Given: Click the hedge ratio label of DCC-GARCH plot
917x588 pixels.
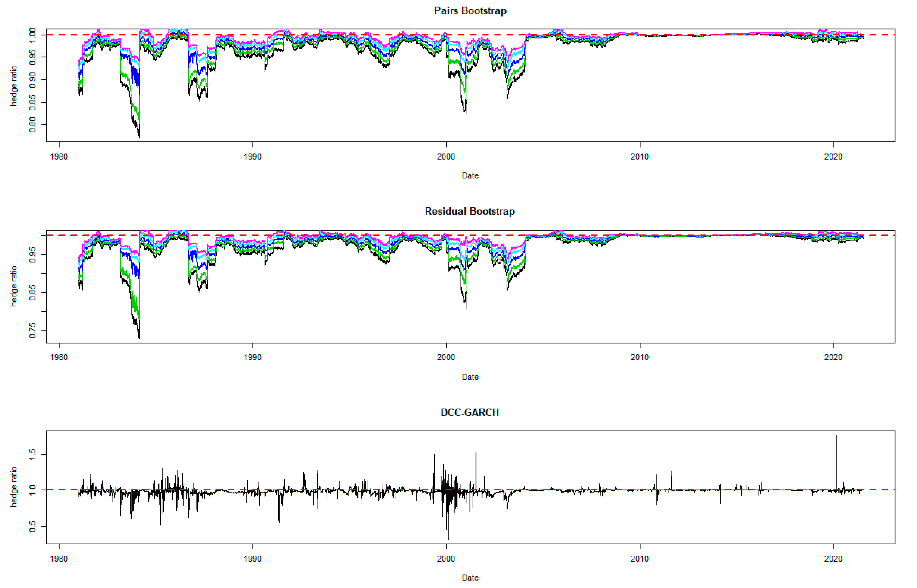Looking at the screenshot, I should (14, 487).
